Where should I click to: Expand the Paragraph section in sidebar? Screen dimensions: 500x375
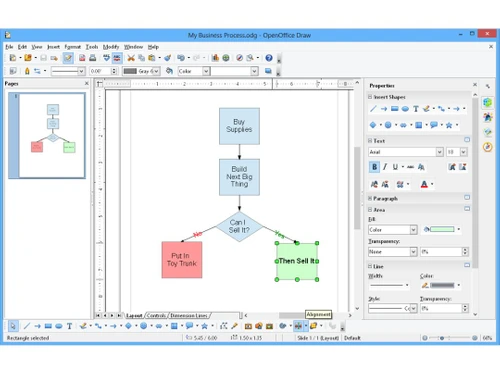click(x=370, y=198)
